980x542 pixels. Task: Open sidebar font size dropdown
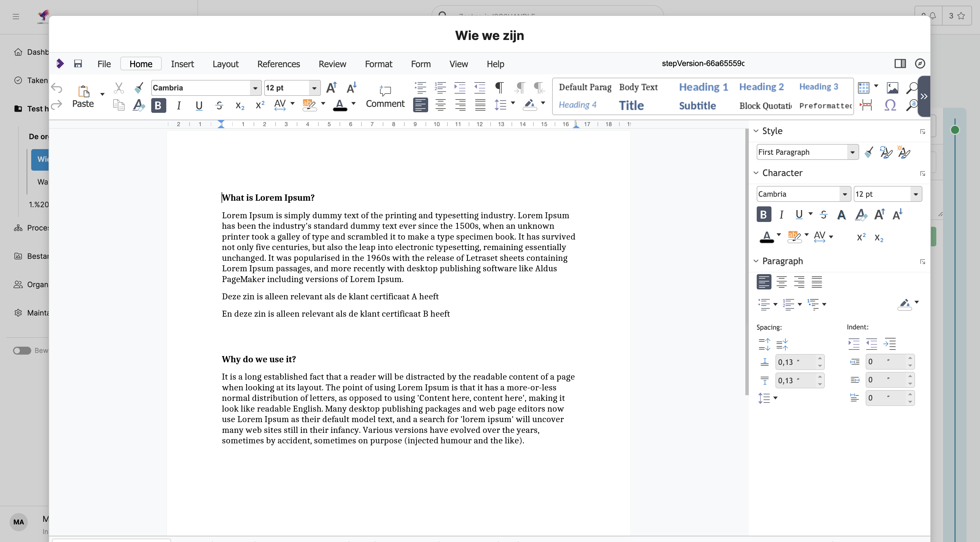(x=916, y=194)
